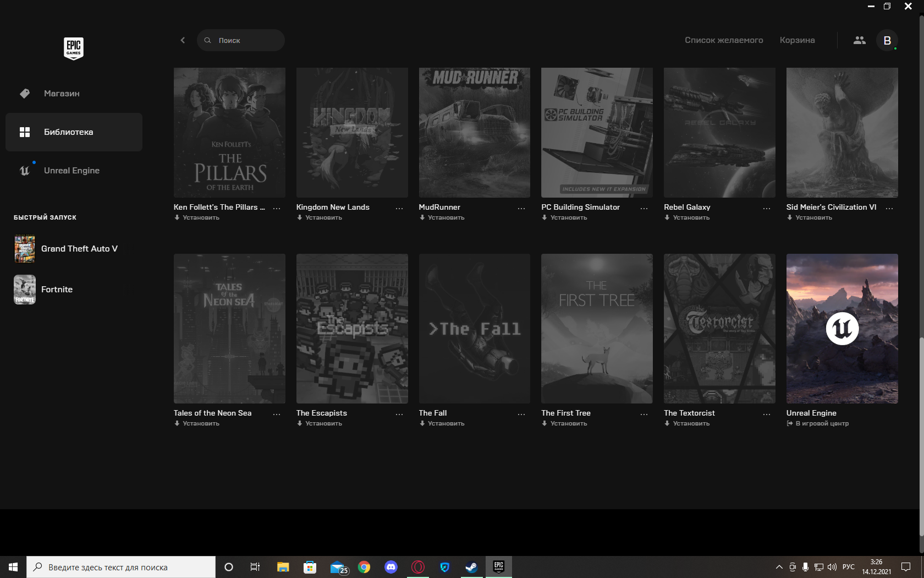Open Microsoft Store from taskbar

click(x=310, y=567)
